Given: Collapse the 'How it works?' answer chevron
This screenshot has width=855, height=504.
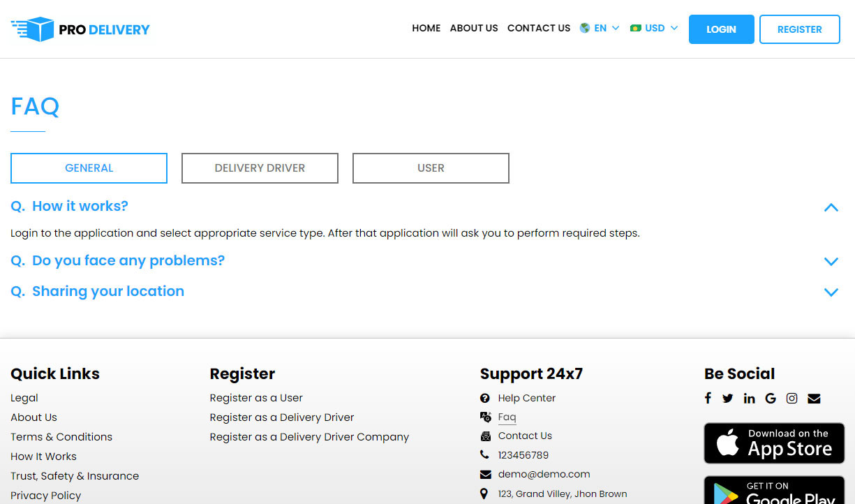Looking at the screenshot, I should coord(831,207).
